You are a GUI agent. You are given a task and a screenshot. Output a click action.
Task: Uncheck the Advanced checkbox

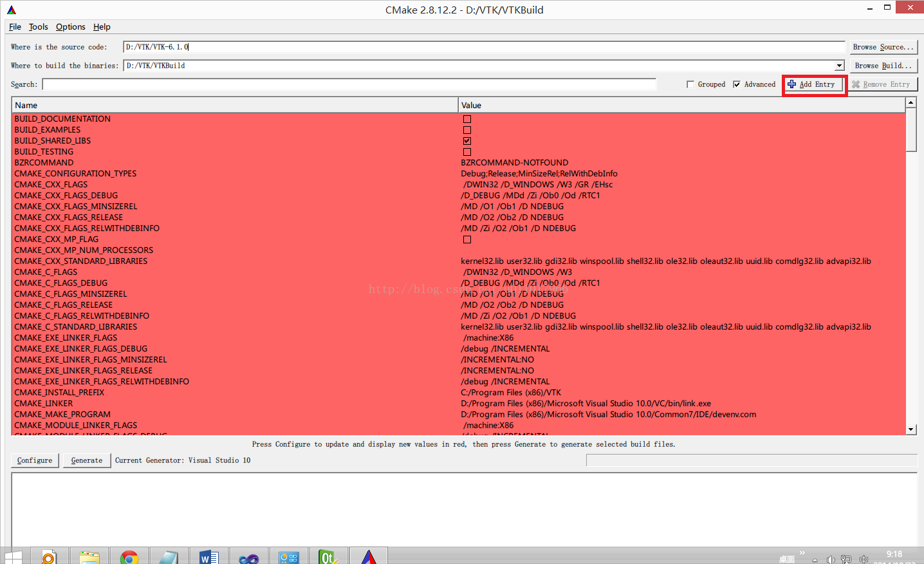(x=737, y=84)
